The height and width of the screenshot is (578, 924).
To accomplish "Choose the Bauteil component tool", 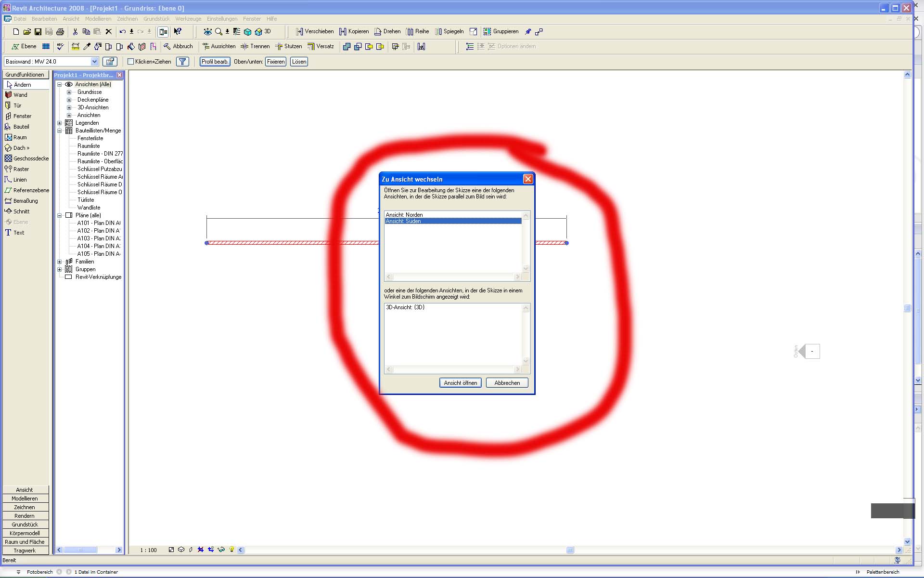I will coord(17,127).
